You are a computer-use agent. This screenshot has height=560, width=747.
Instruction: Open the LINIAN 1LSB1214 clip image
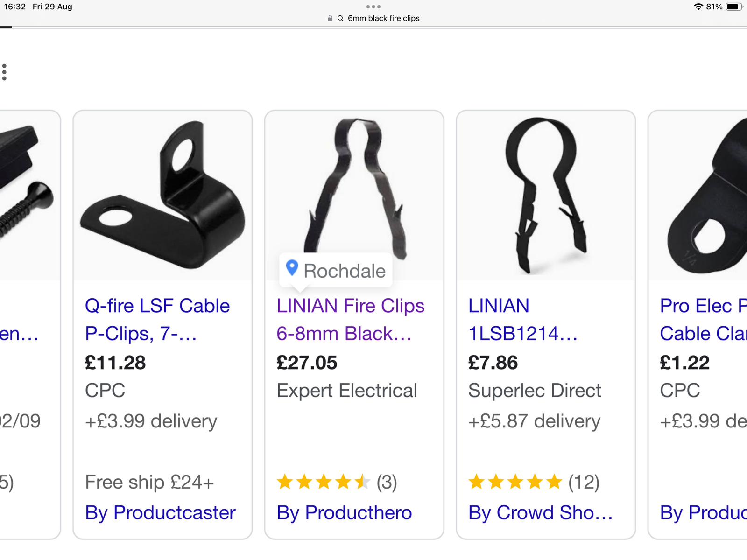[545, 196]
